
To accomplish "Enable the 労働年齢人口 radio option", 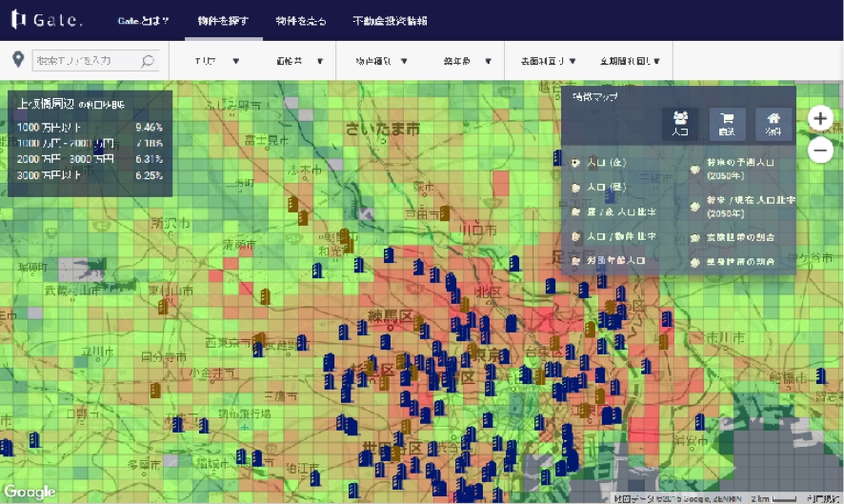I will coord(576,259).
